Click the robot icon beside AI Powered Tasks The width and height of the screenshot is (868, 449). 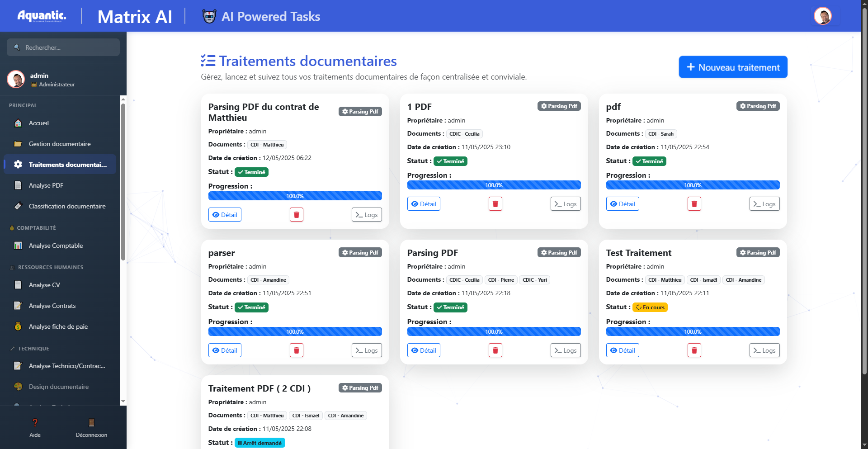click(x=209, y=17)
